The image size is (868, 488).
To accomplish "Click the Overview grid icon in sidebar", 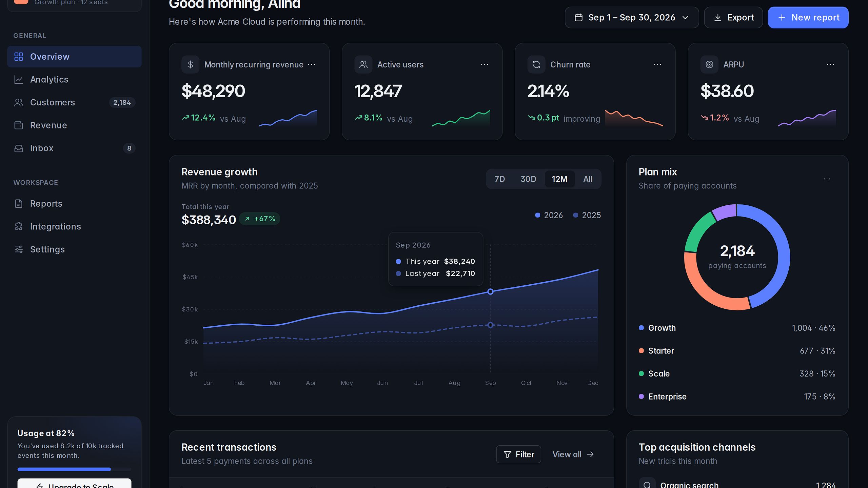I will point(19,57).
